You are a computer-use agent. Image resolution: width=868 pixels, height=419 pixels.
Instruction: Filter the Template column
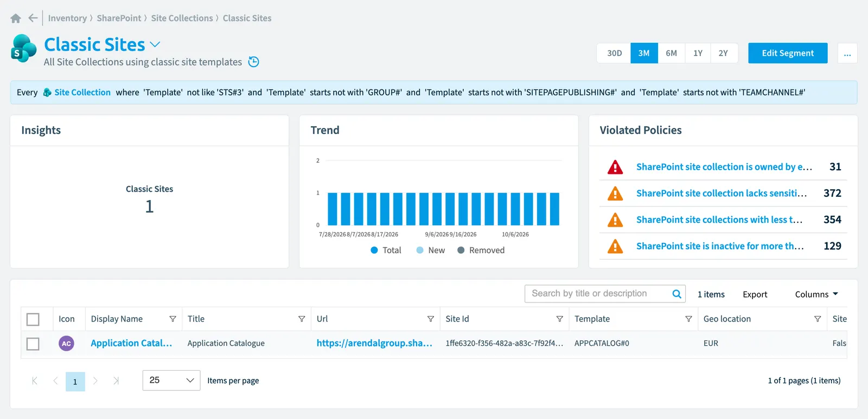[x=688, y=319]
